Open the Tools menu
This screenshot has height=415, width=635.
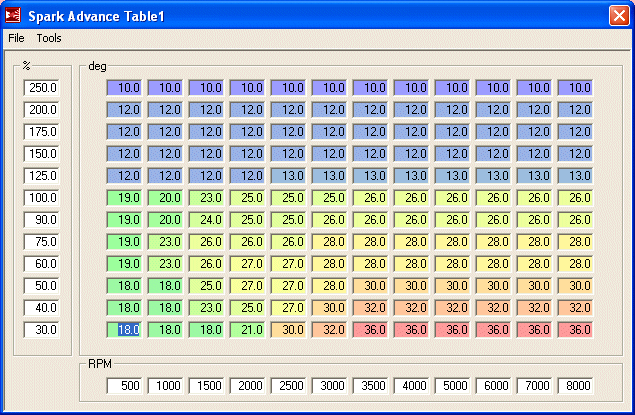click(49, 38)
